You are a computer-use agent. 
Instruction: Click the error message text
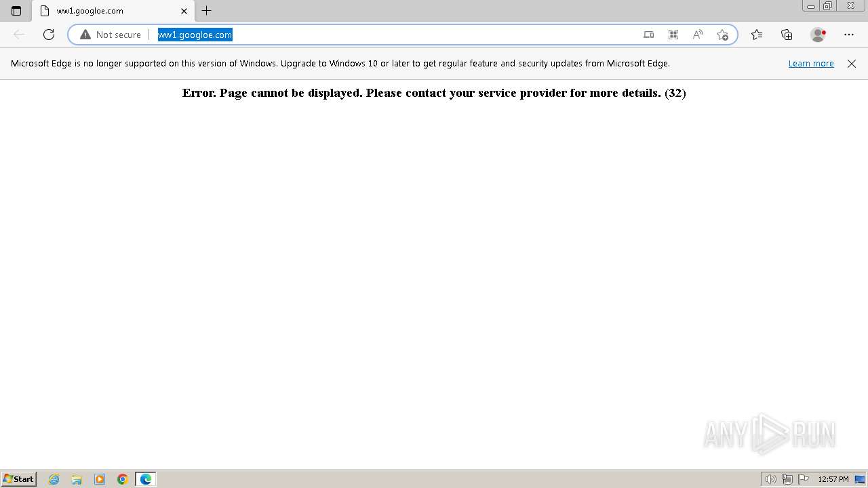click(434, 93)
